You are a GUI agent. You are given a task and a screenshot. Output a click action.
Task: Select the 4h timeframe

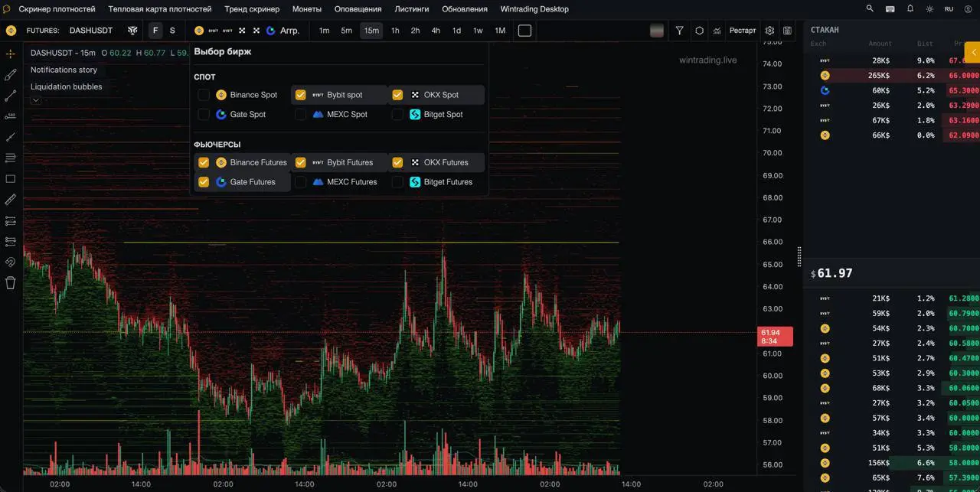coord(436,31)
